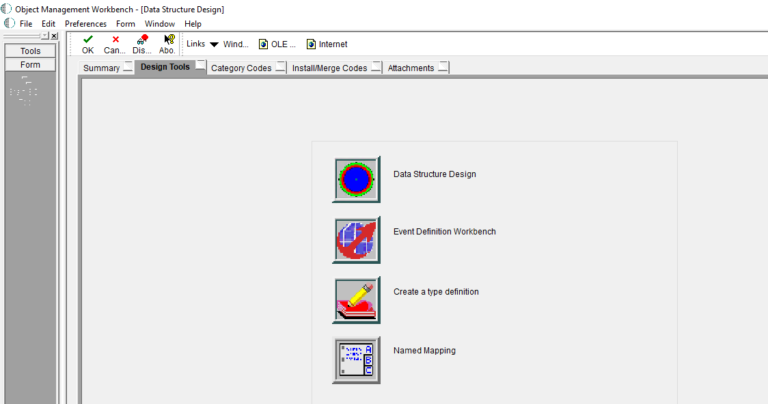Expand the Tools side panel section
The height and width of the screenshot is (404, 768).
pyautogui.click(x=30, y=51)
